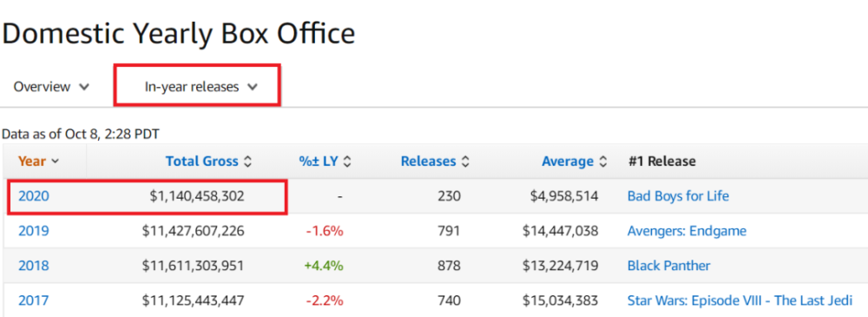Open the 2019 year link

tap(34, 230)
